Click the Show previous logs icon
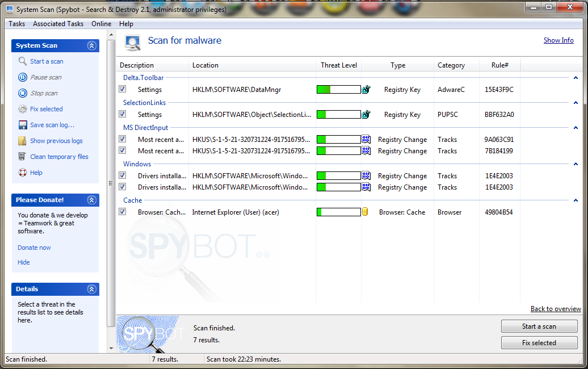The image size is (588, 369). pos(23,141)
